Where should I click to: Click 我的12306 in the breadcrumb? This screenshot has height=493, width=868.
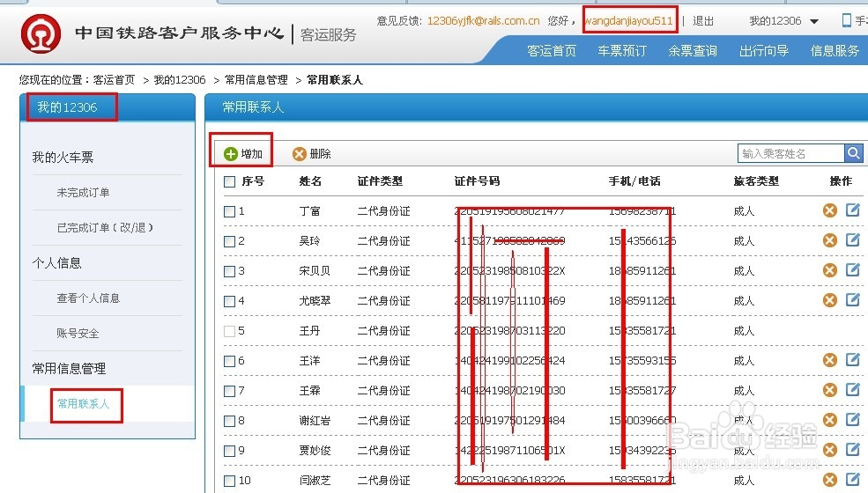pyautogui.click(x=180, y=80)
